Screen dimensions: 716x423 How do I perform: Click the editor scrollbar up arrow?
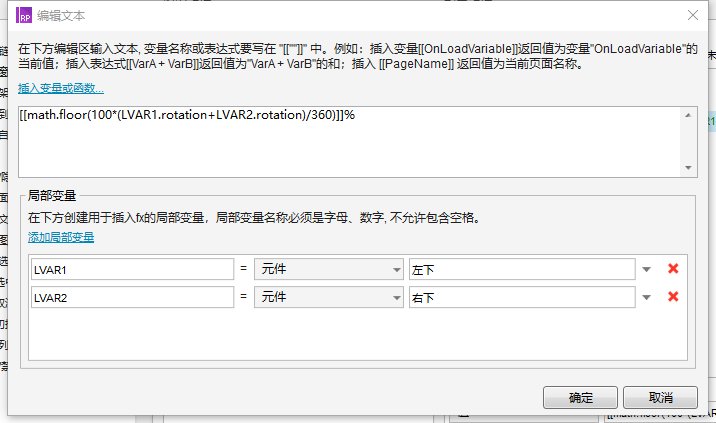(688, 116)
